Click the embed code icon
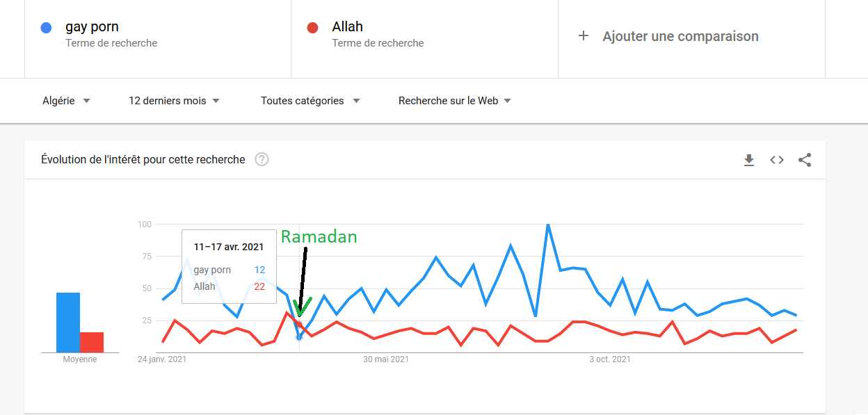Screen dimensions: 868x415 pos(777,160)
